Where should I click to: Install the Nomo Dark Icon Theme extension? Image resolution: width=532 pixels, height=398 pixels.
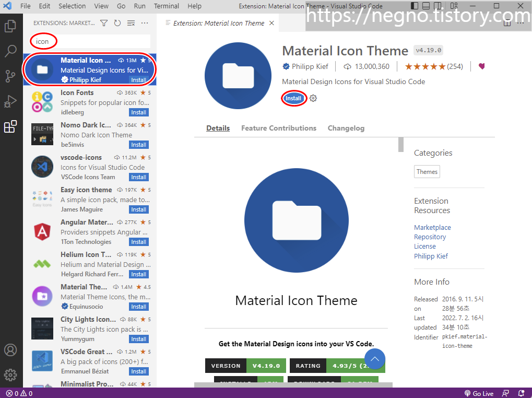coord(139,145)
